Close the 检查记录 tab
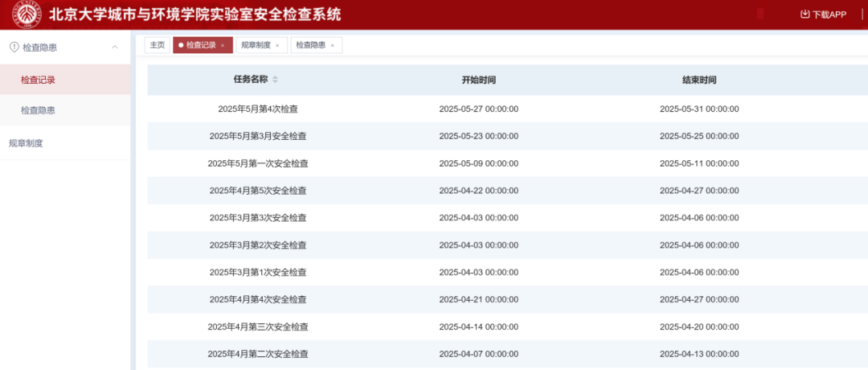The height and width of the screenshot is (370, 868). (x=223, y=46)
